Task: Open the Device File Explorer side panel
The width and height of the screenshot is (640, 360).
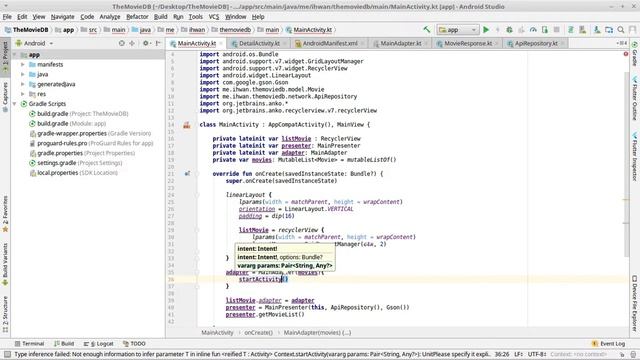Action: point(635,303)
